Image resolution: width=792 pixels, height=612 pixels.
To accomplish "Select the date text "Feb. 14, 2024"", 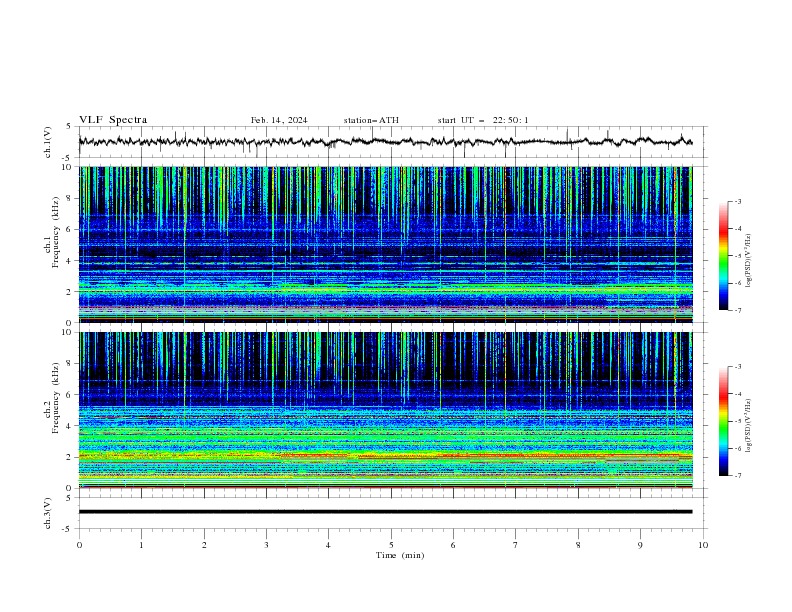I will coord(279,120).
